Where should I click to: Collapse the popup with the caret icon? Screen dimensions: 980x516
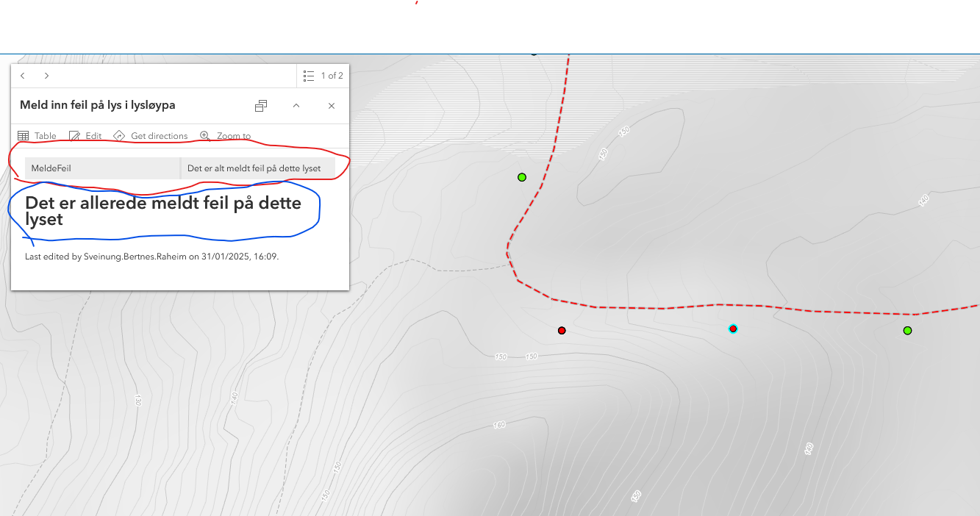296,105
